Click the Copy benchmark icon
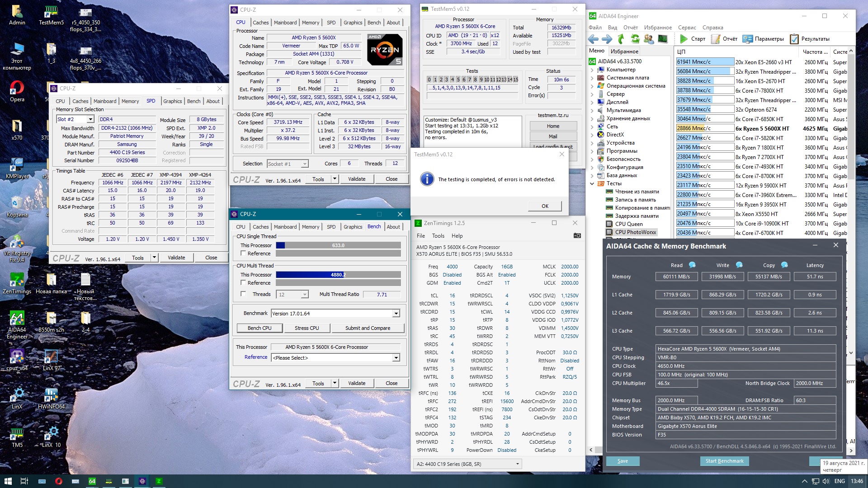 click(x=784, y=265)
